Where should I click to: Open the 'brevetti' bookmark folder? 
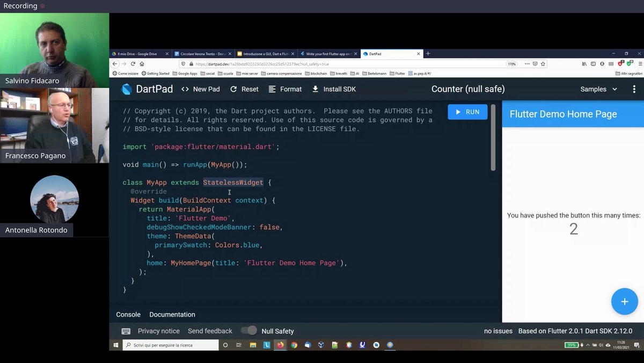(x=338, y=74)
